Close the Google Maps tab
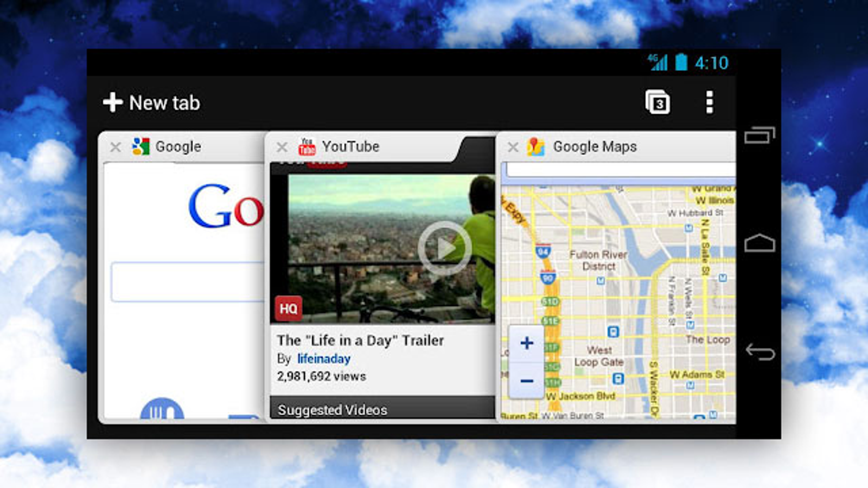The height and width of the screenshot is (488, 868). coord(513,147)
